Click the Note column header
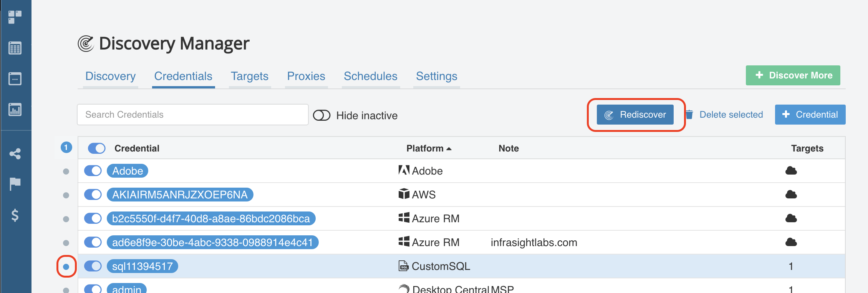The width and height of the screenshot is (868, 293). click(x=509, y=148)
